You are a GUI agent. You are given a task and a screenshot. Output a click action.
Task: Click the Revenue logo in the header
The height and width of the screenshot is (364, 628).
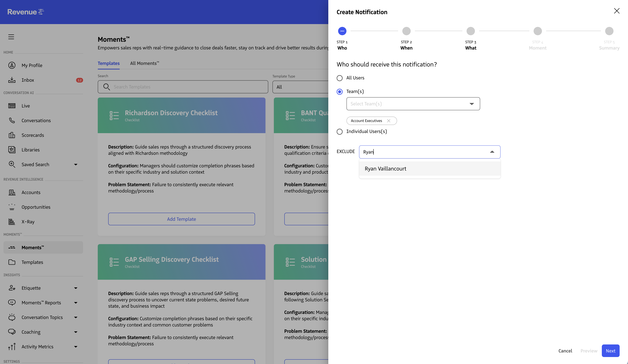click(x=26, y=12)
